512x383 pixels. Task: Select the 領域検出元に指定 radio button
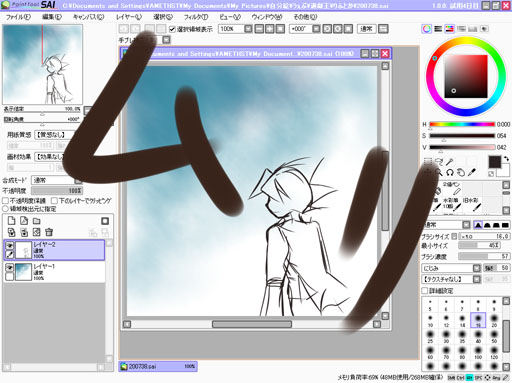pos(5,209)
